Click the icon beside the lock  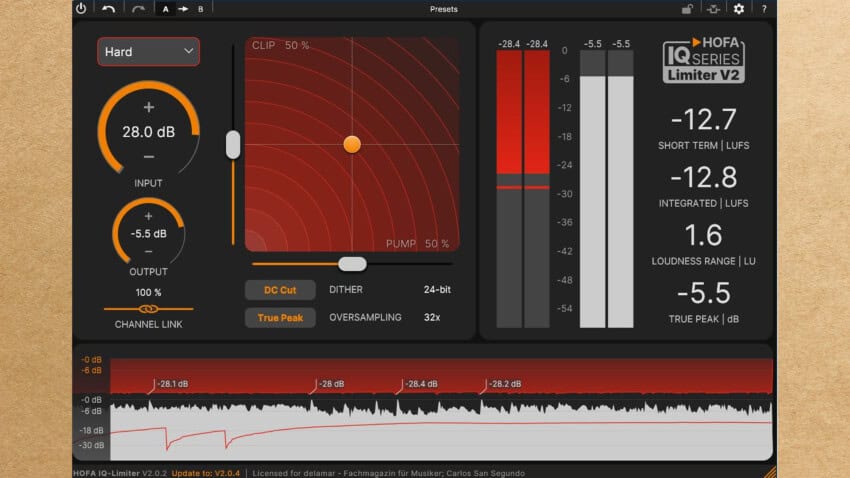(713, 9)
